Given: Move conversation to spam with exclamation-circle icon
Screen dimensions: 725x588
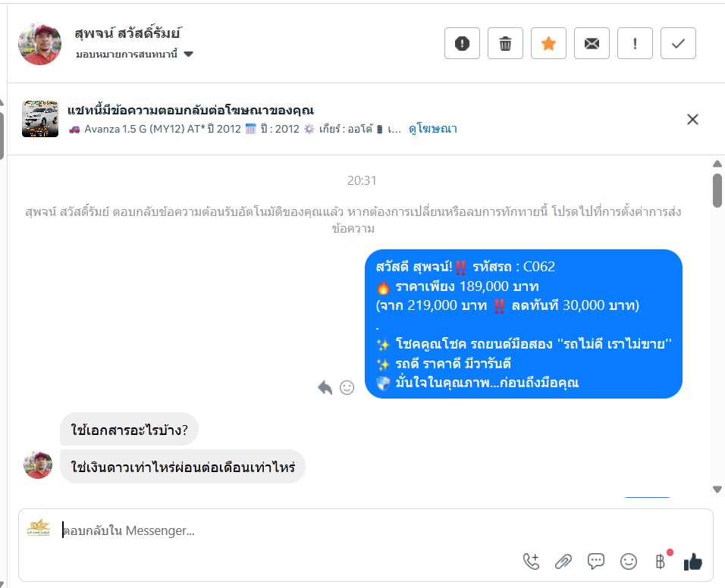Looking at the screenshot, I should [462, 43].
